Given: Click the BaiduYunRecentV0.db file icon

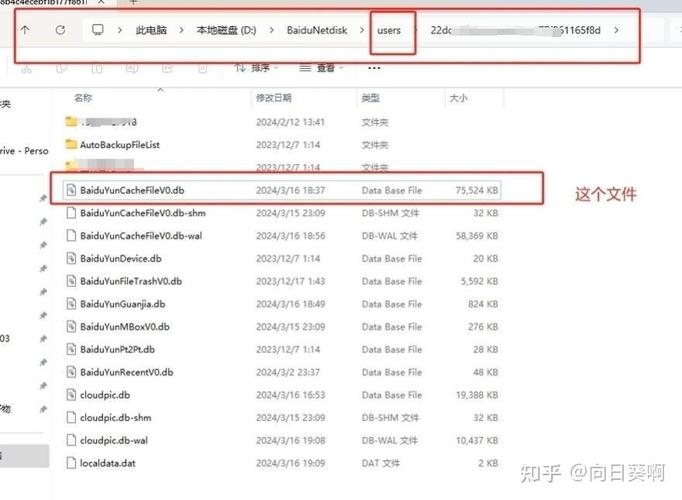Looking at the screenshot, I should (x=71, y=372).
